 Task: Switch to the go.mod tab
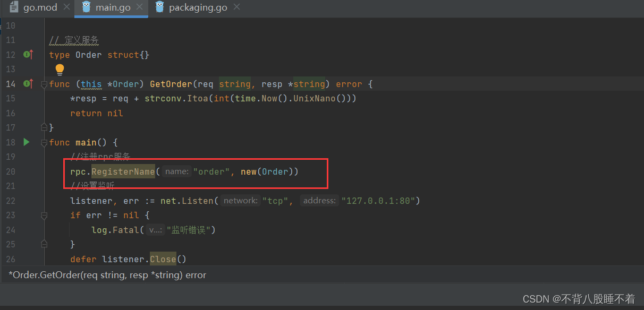tap(40, 7)
